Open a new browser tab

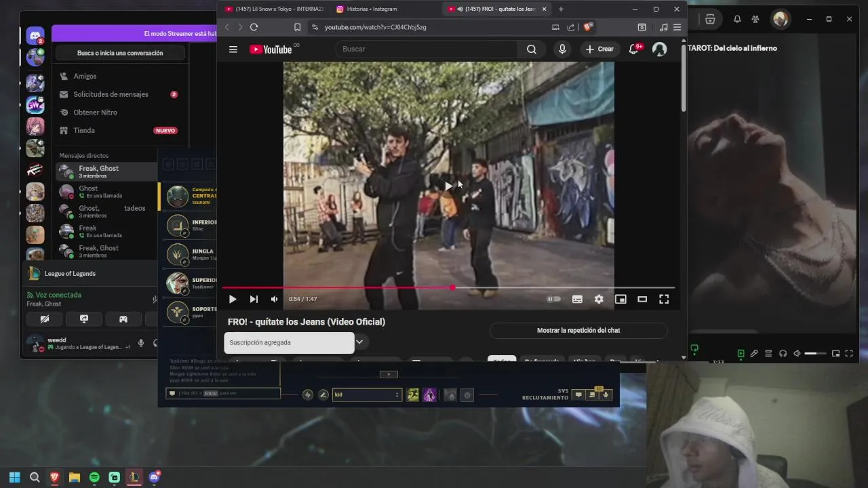pyautogui.click(x=561, y=9)
